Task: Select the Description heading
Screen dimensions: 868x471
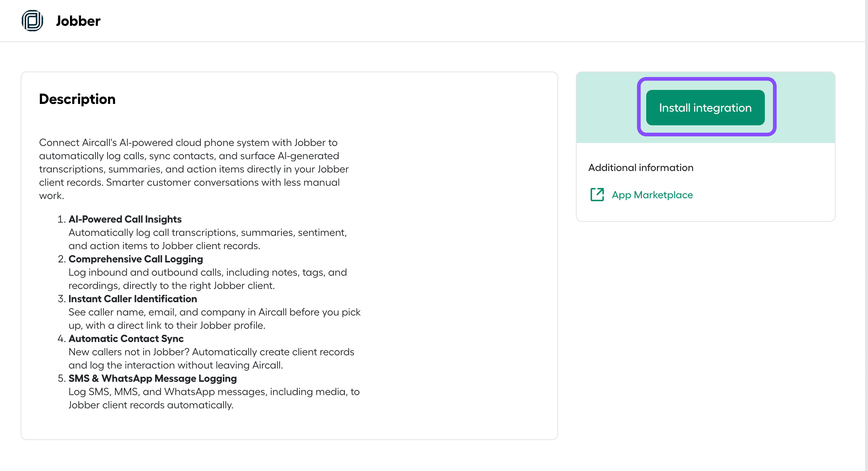Action: (x=77, y=99)
